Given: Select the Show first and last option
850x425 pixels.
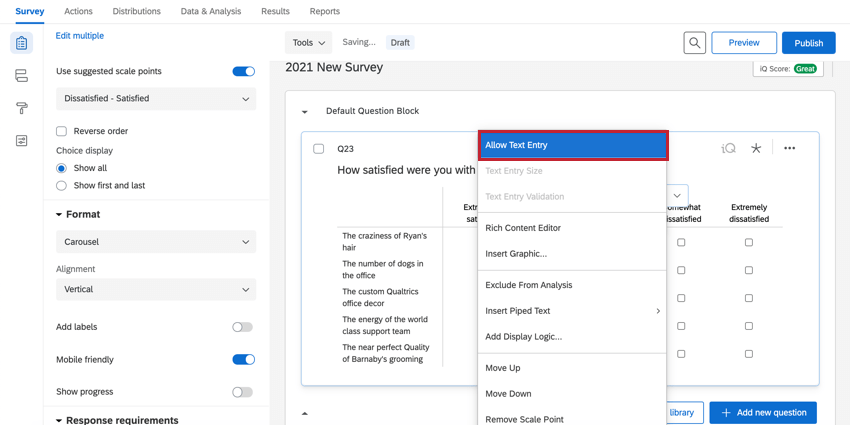Looking at the screenshot, I should (62, 186).
